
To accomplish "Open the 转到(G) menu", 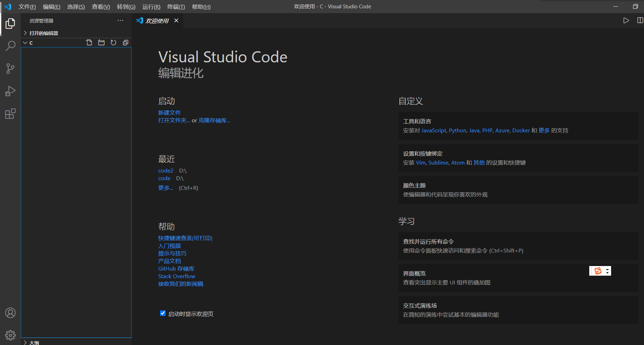I will click(126, 7).
